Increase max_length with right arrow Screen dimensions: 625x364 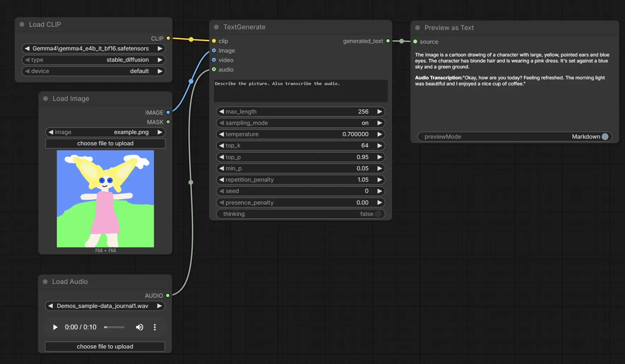[x=380, y=111]
